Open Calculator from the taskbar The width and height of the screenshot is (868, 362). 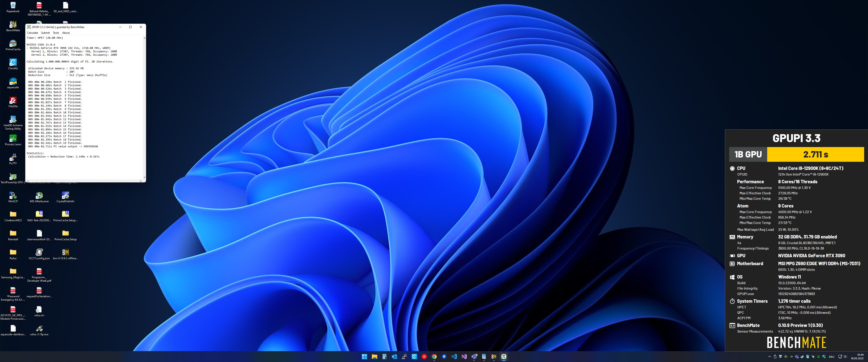tap(384, 357)
